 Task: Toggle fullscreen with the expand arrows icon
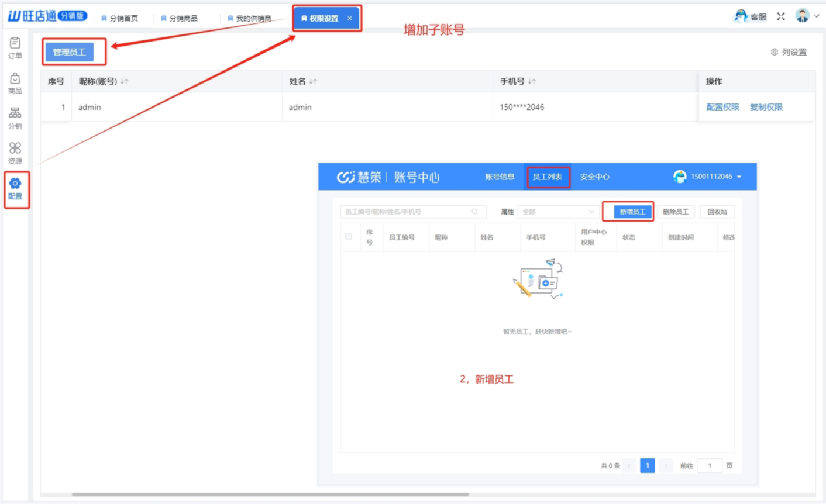point(780,16)
